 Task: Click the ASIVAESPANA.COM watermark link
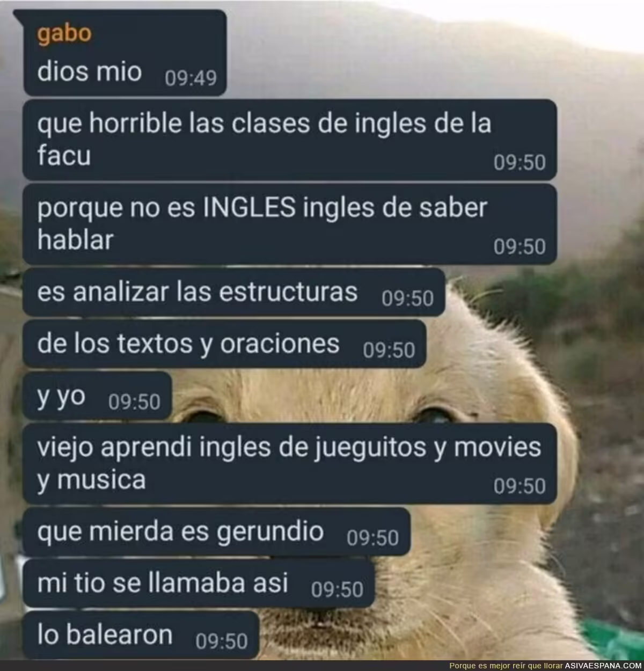603,666
